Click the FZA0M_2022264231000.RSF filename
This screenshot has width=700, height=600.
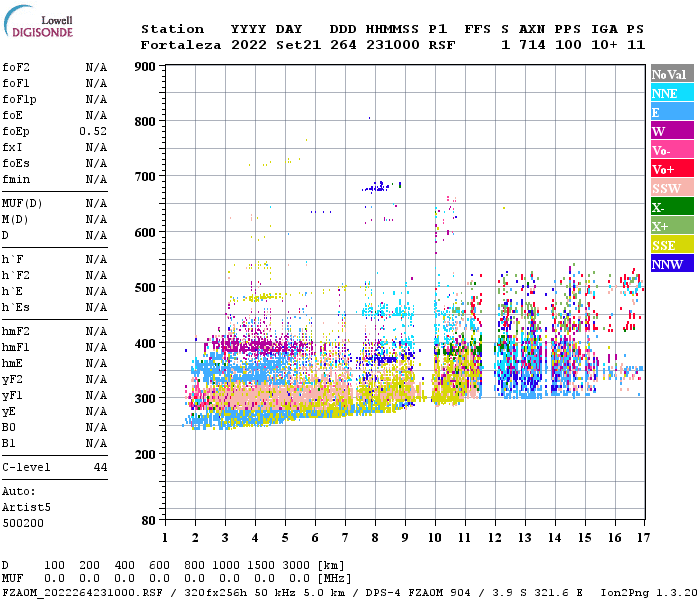(82, 593)
